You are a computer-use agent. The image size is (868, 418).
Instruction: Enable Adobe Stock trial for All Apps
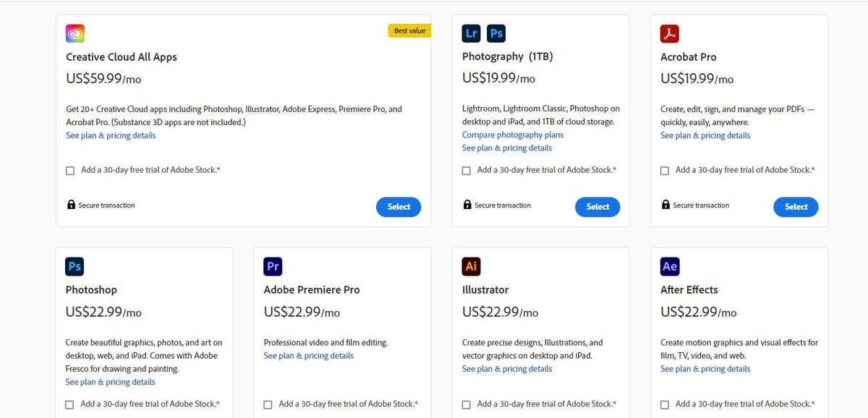pyautogui.click(x=70, y=171)
